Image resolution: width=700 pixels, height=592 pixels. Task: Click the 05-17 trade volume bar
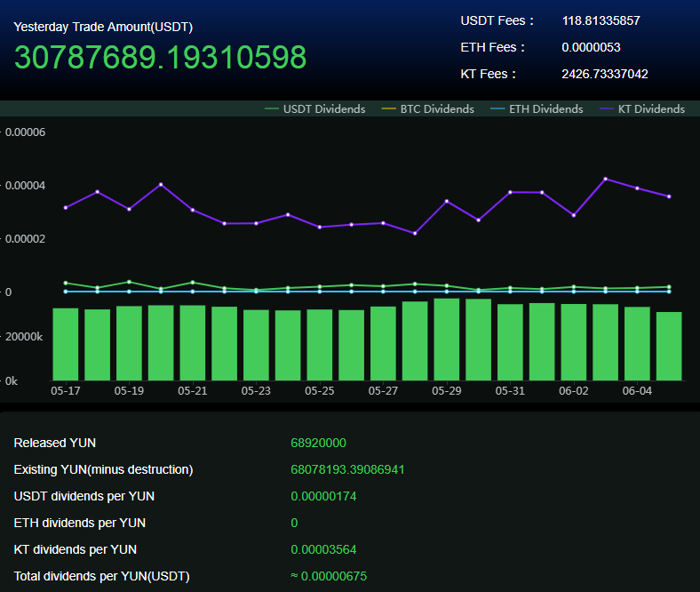[66, 345]
